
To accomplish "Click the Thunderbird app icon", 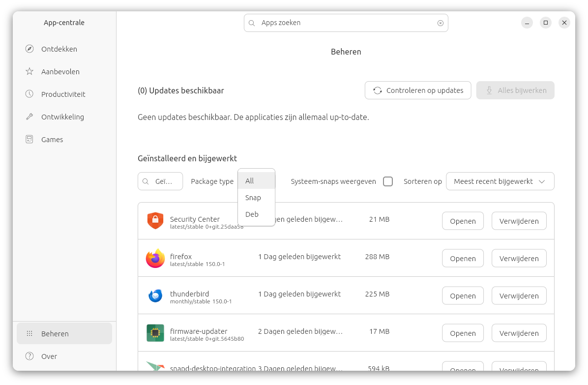I will click(155, 296).
